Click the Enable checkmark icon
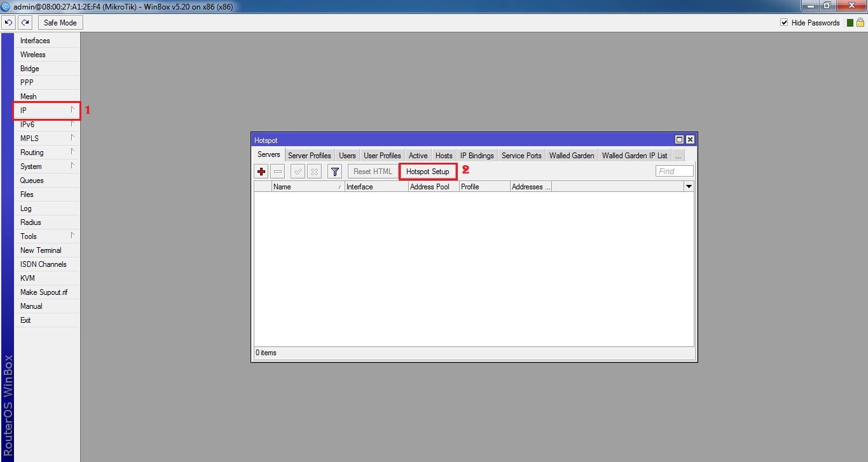 tap(297, 171)
